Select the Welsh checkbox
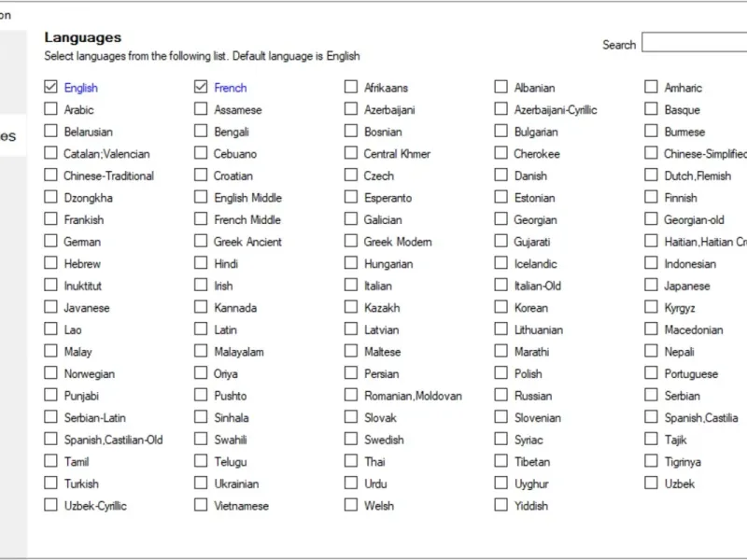The image size is (747, 560). click(x=351, y=505)
